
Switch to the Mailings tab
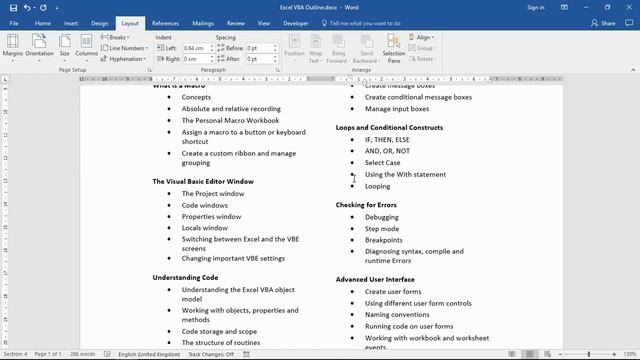click(x=203, y=23)
